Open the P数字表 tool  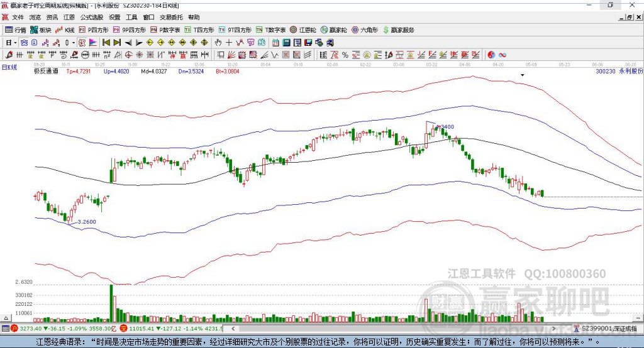(x=165, y=30)
